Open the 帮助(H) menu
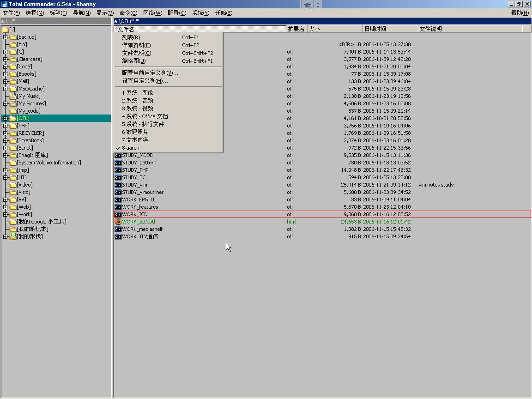Screen dimensions: 532x399 pos(520,13)
